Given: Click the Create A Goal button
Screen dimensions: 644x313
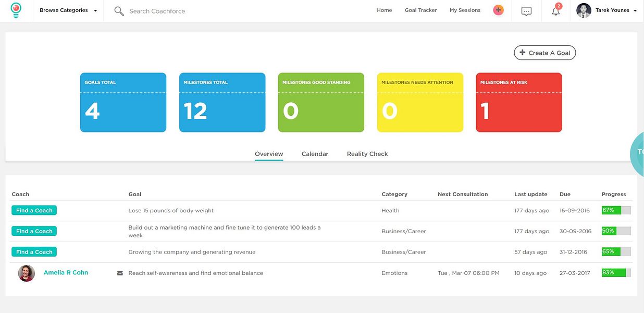Looking at the screenshot, I should point(544,53).
